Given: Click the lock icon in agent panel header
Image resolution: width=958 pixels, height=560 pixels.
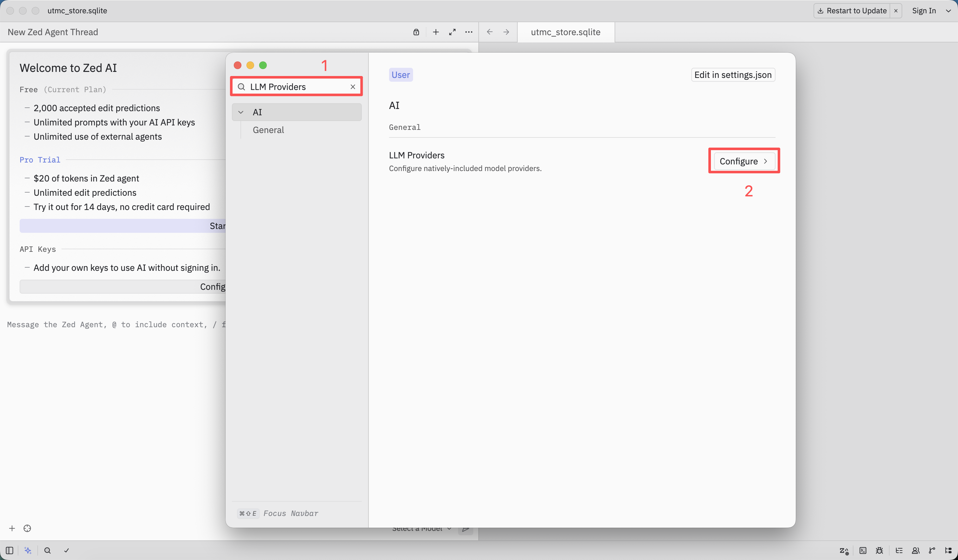Looking at the screenshot, I should click(x=416, y=32).
